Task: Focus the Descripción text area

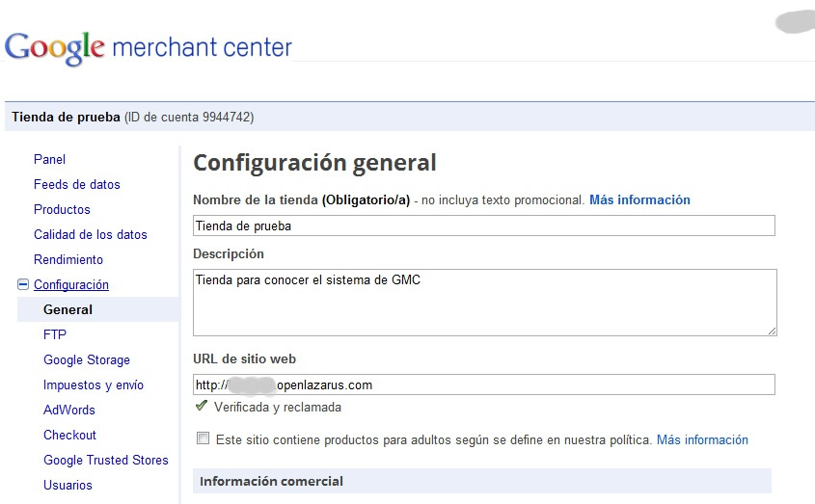Action: (x=485, y=303)
